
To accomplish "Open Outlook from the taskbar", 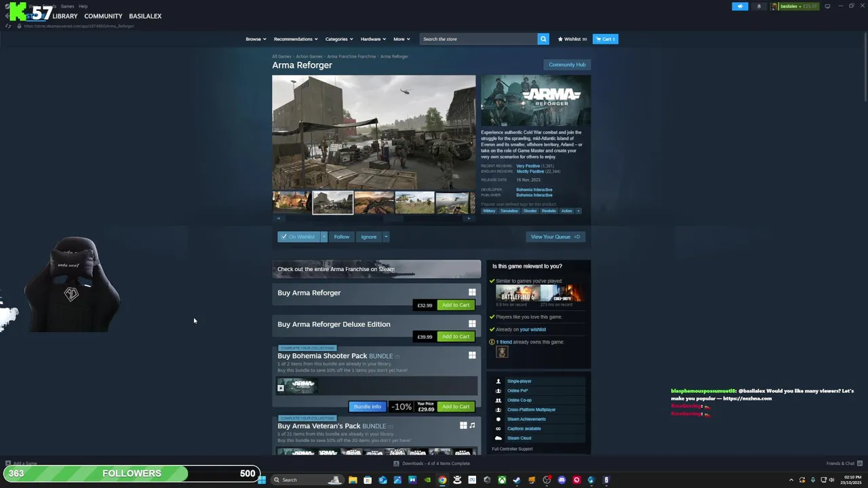I will click(382, 480).
